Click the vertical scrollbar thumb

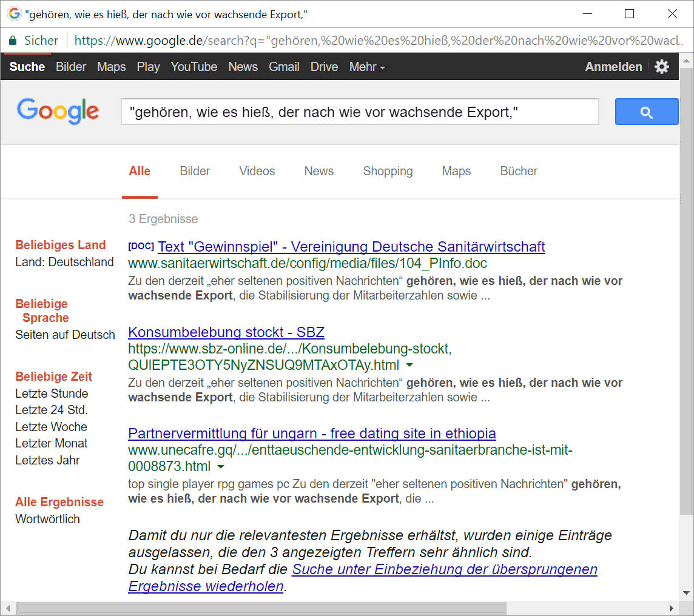coord(687,290)
